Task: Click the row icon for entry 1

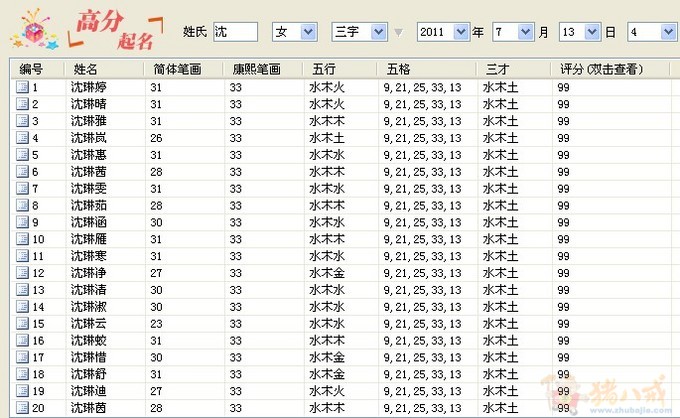Action: coord(23,87)
